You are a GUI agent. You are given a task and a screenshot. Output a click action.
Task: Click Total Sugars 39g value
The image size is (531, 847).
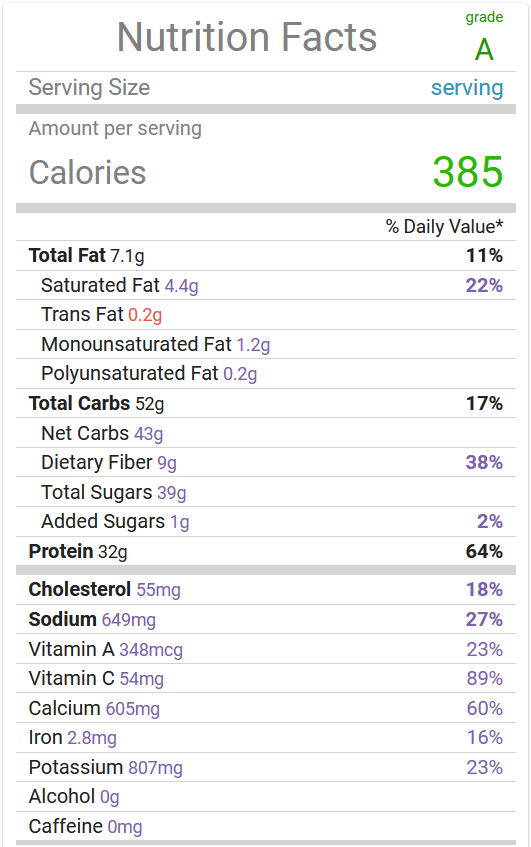pos(172,493)
